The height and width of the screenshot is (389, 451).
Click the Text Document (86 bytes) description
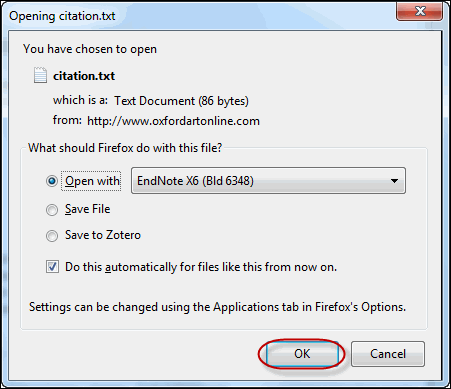click(181, 101)
